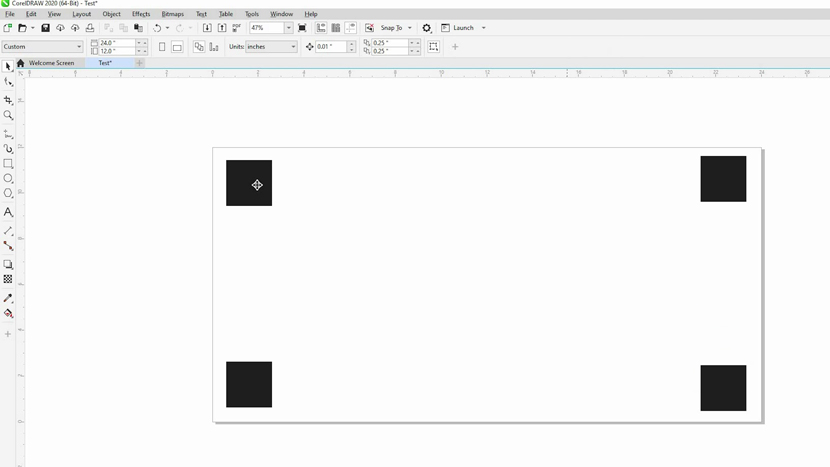Select the Zoom tool in toolbox
This screenshot has height=467, width=830.
pos(8,115)
